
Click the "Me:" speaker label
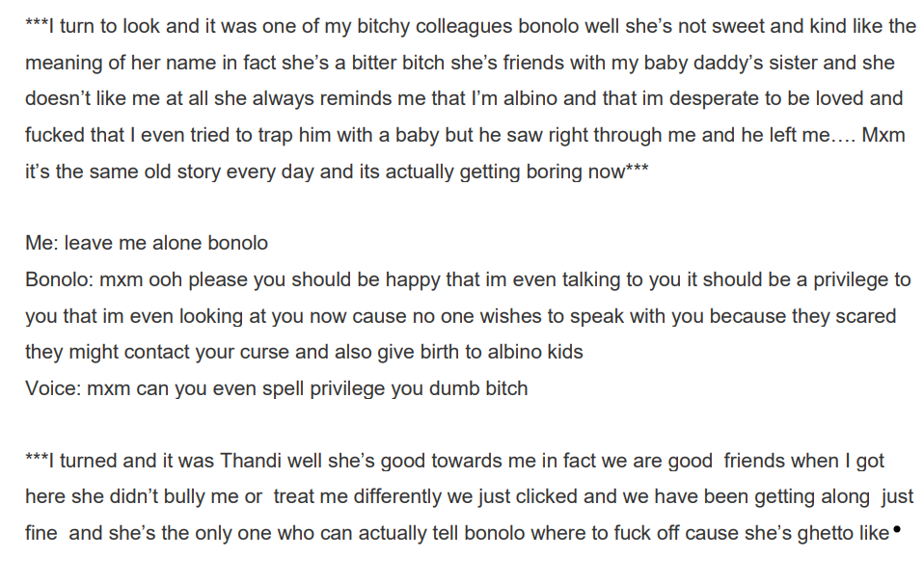[x=42, y=243]
